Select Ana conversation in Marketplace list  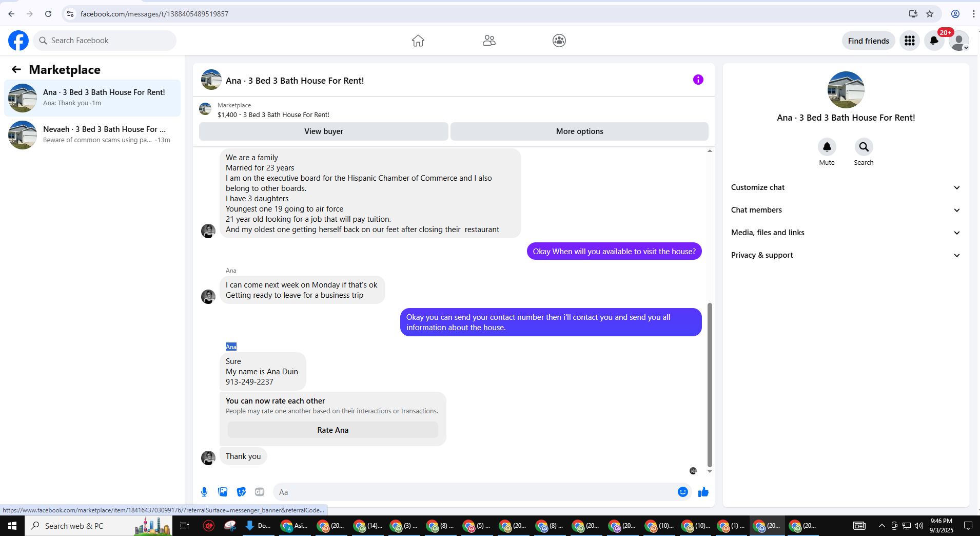point(92,98)
